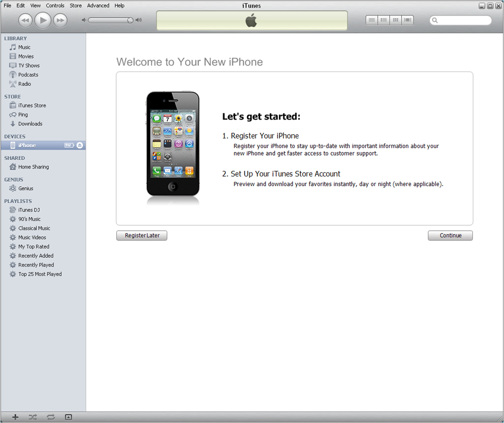The width and height of the screenshot is (504, 423).
Task: Switch to Cover Flow view
Action: [407, 20]
